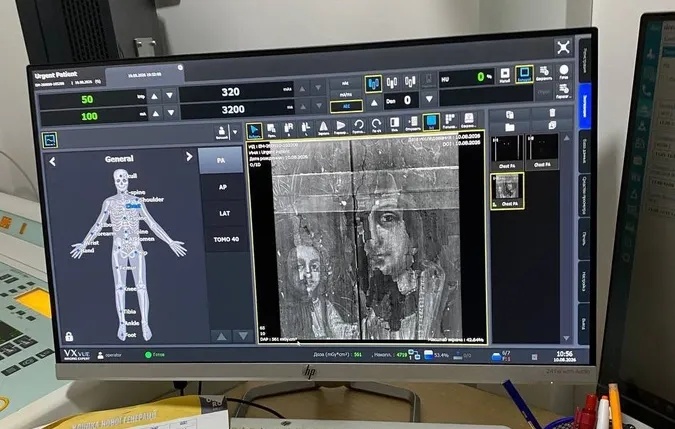Click the network status icon in status bar
This screenshot has height=429, width=675.
(414, 355)
